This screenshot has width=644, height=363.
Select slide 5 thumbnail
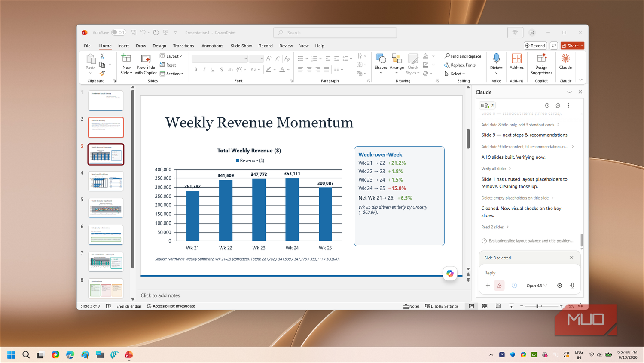click(106, 208)
